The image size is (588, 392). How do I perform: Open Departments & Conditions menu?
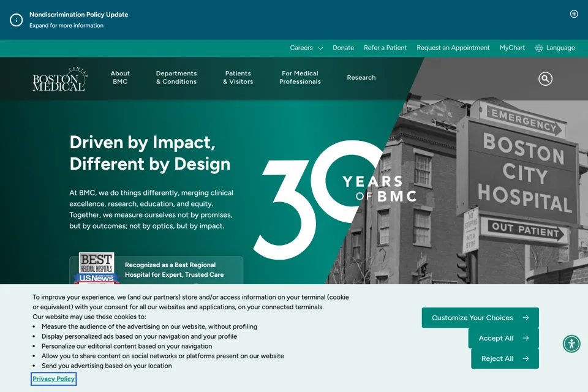[x=176, y=77]
